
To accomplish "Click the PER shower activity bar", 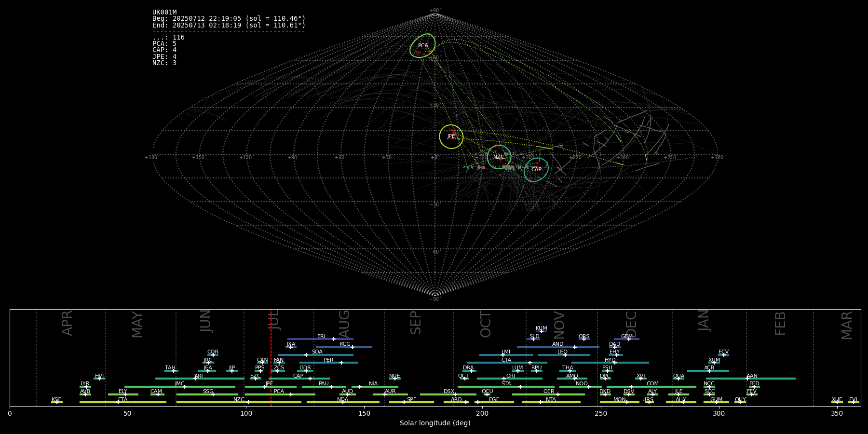I will (329, 363).
